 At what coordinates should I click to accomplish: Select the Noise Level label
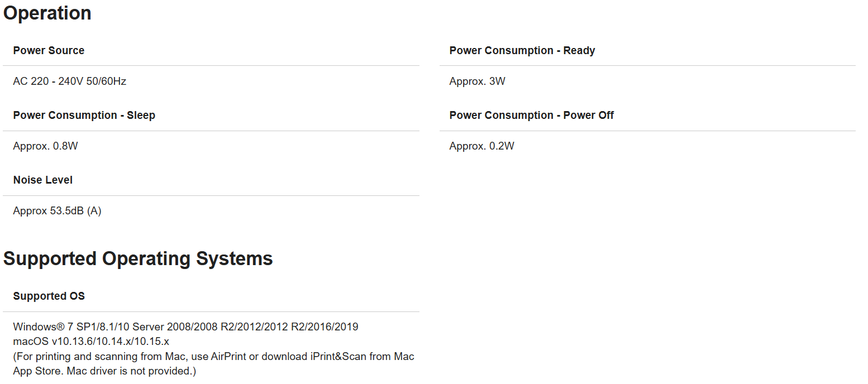(x=43, y=180)
